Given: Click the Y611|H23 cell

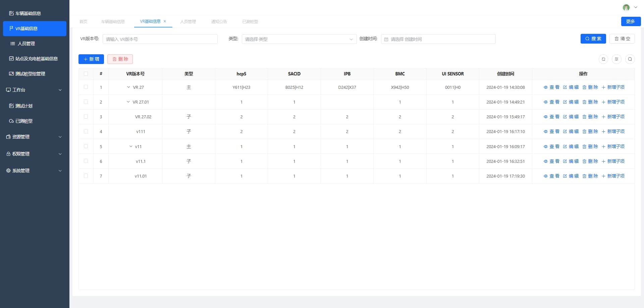Looking at the screenshot, I should click(241, 87).
